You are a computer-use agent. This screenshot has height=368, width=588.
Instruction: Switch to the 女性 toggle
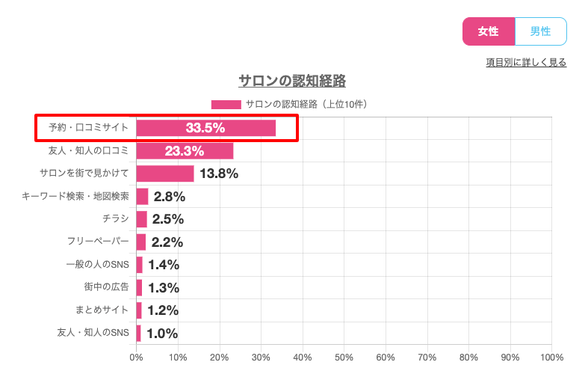489,31
